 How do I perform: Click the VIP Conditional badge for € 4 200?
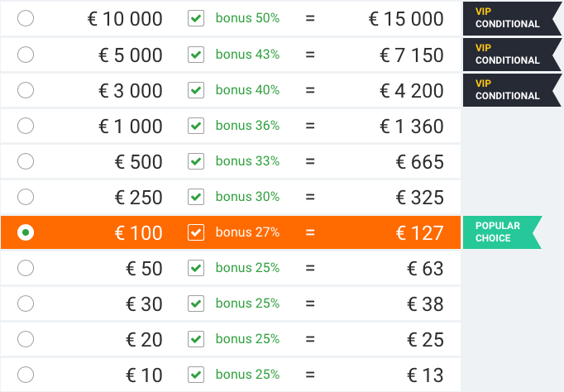point(512,90)
